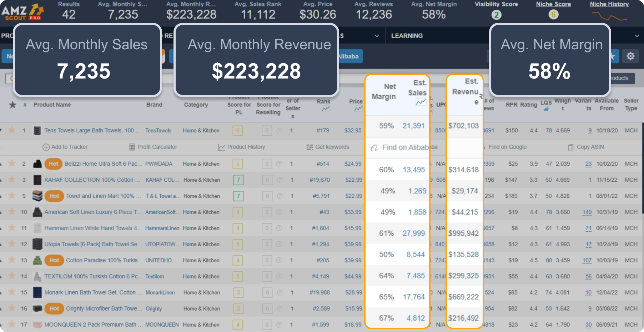Open Product History via the chart icon
Viewport: 644px width, 332px height.
221,147
